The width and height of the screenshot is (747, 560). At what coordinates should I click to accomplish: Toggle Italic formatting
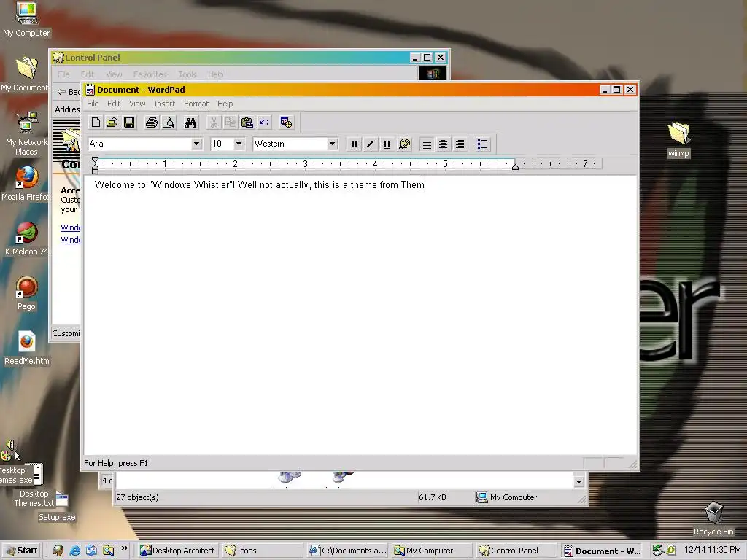[x=370, y=144]
